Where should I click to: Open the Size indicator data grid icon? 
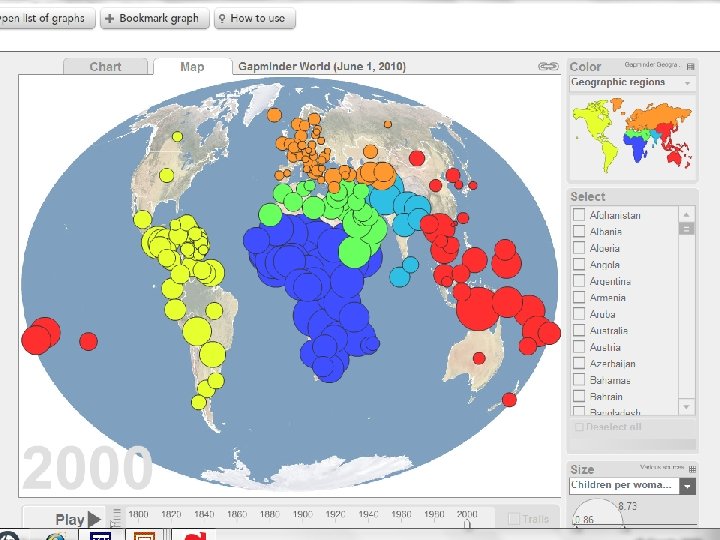(692, 469)
